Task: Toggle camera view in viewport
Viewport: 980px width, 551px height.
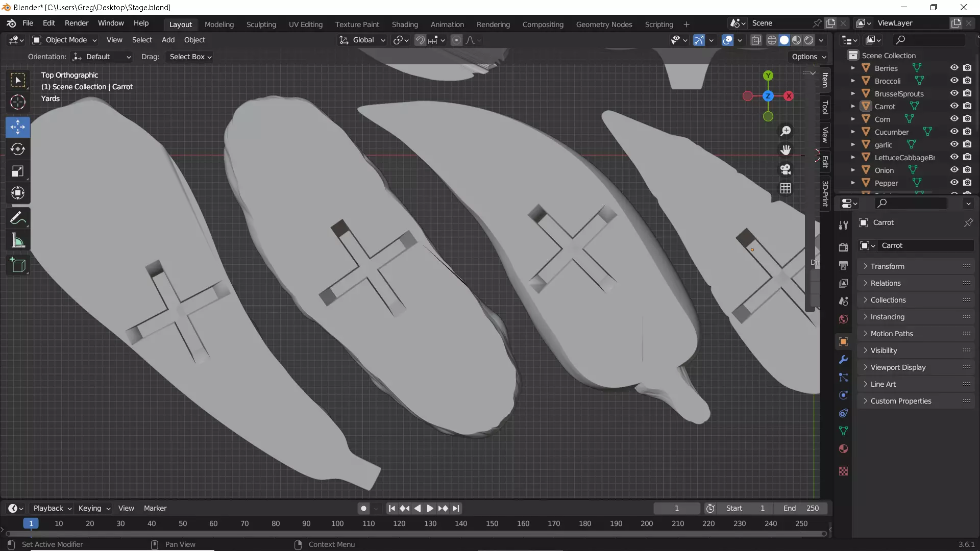Action: 786,169
